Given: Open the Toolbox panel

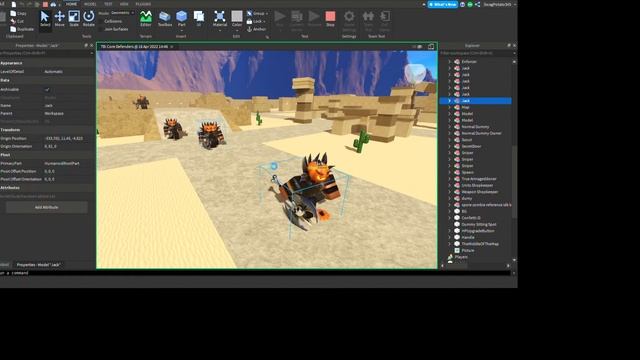Looking at the screenshot, I should 164,19.
